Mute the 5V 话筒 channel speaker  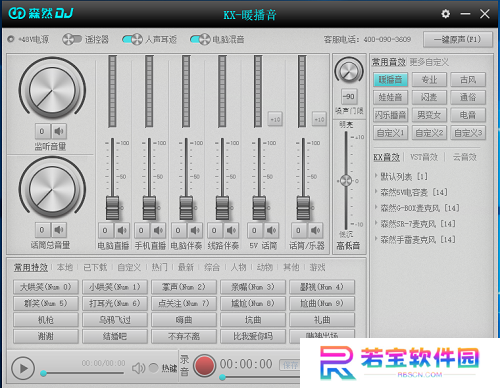tap(271, 230)
